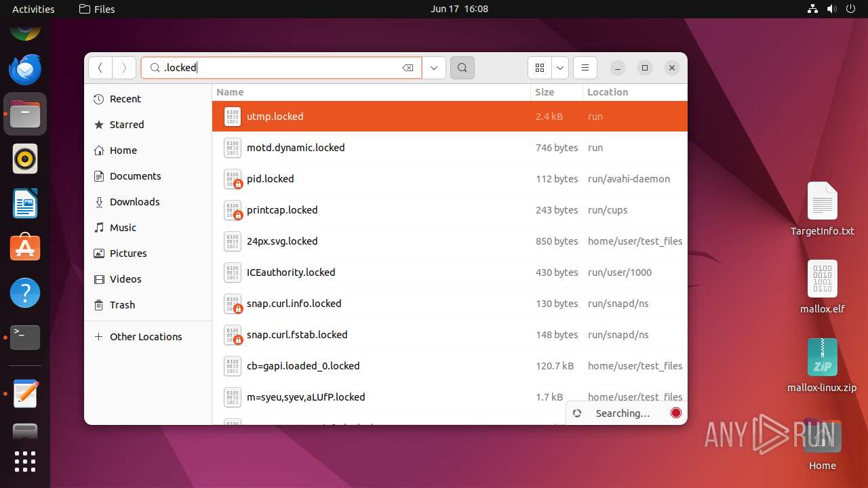Sort by the Location column header
Viewport: 868px width, 488px height.
pos(635,92)
